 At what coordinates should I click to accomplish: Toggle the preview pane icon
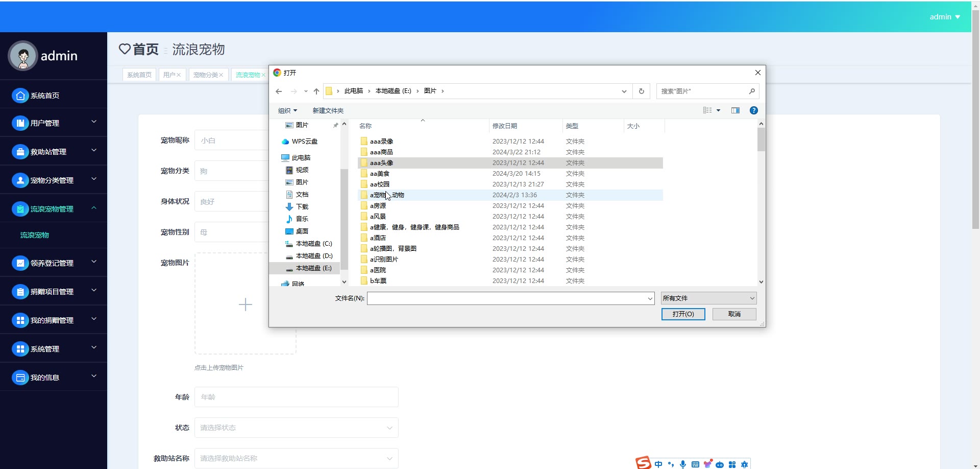(735, 110)
